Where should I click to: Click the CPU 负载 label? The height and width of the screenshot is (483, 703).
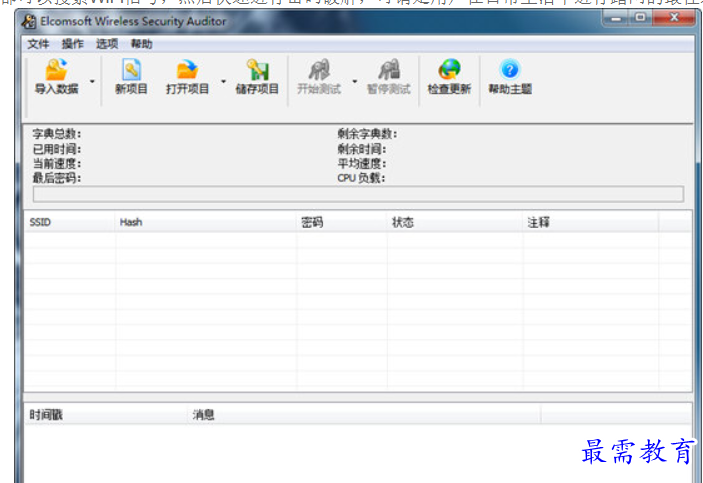(361, 178)
